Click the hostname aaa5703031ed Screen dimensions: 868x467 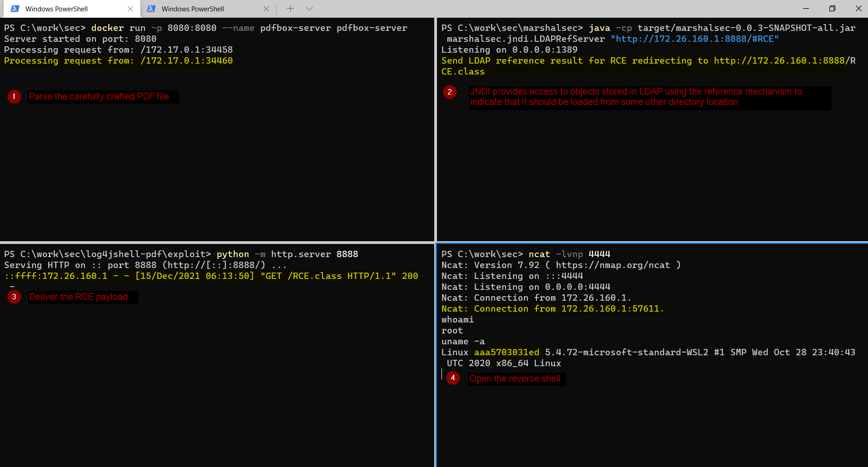[x=506, y=353]
